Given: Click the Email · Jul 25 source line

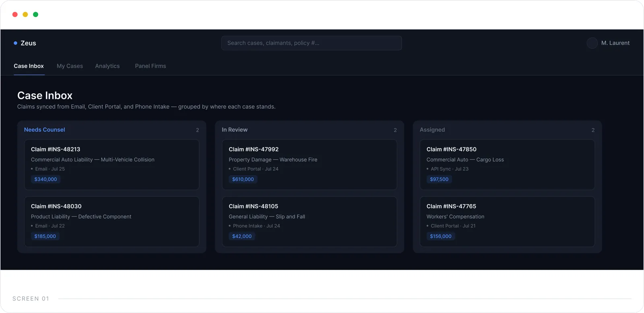Looking at the screenshot, I should click(x=48, y=169).
